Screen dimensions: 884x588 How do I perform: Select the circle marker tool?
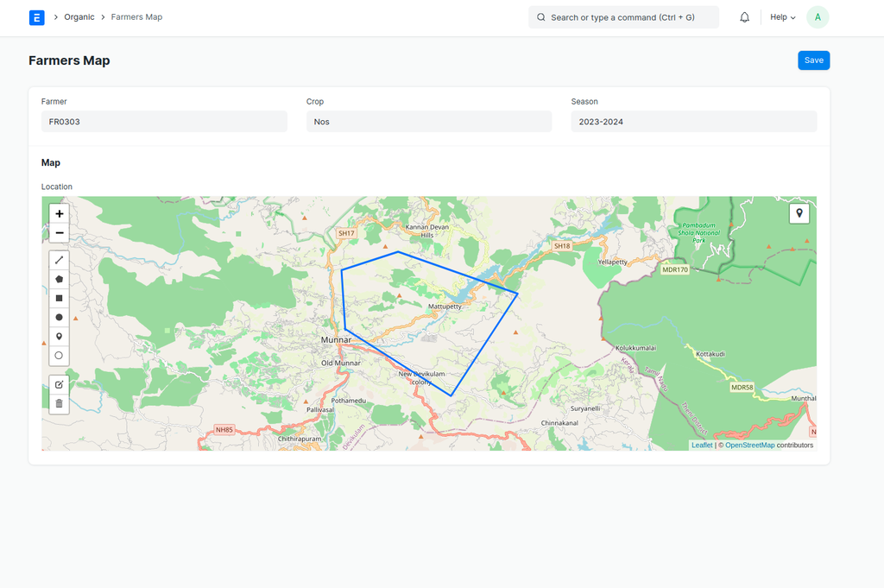[59, 355]
